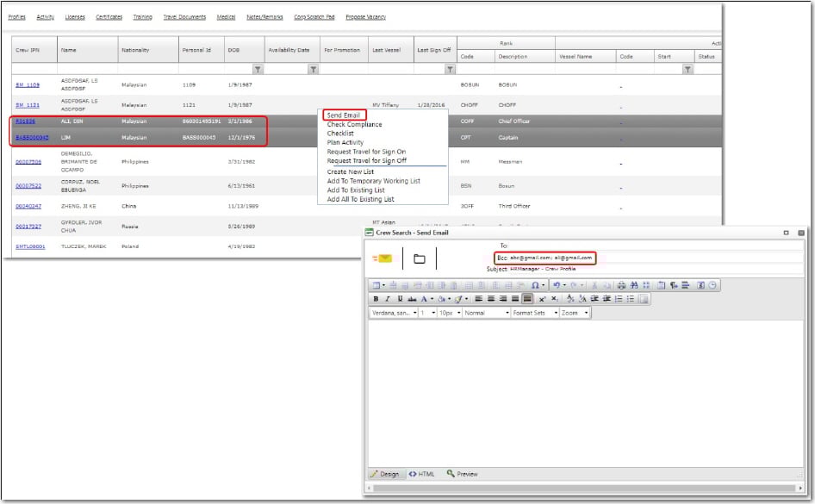The image size is (815, 504).
Task: Click the DOB column filter icon
Action: (257, 69)
